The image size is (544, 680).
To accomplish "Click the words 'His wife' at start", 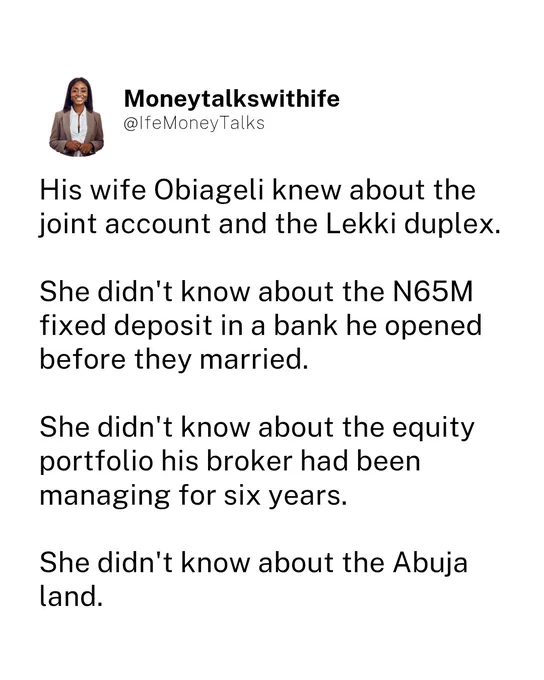I will [93, 191].
